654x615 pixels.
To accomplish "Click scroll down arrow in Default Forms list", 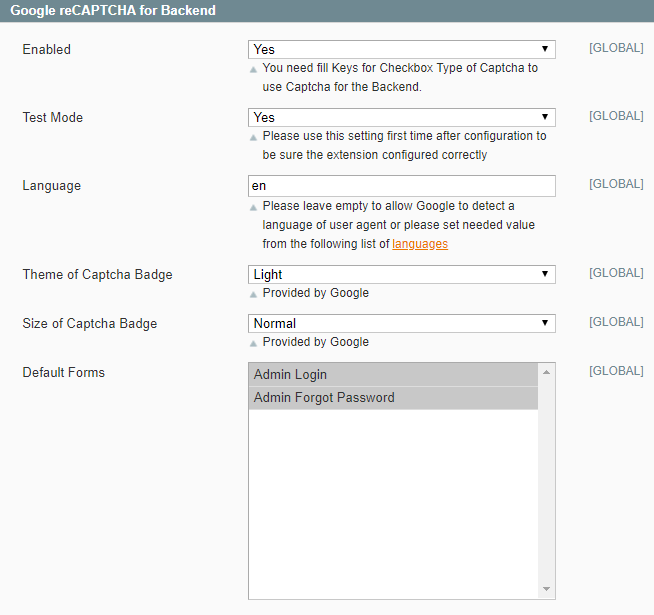I will click(x=547, y=589).
